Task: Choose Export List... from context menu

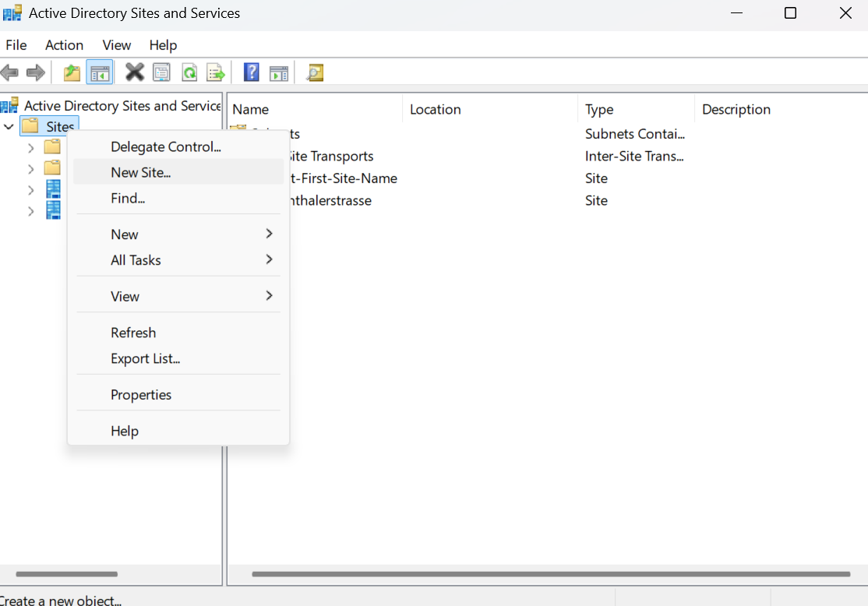Action: coord(178,358)
